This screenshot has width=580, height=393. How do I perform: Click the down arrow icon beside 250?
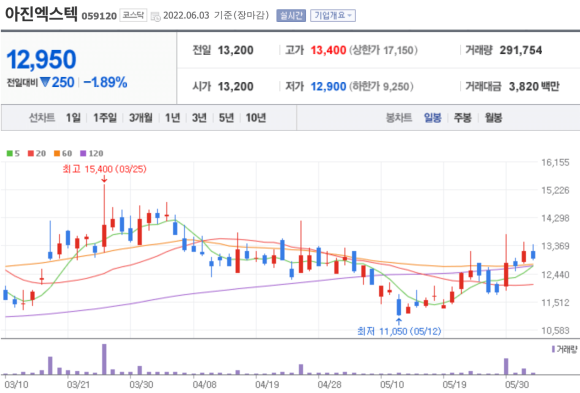45,82
